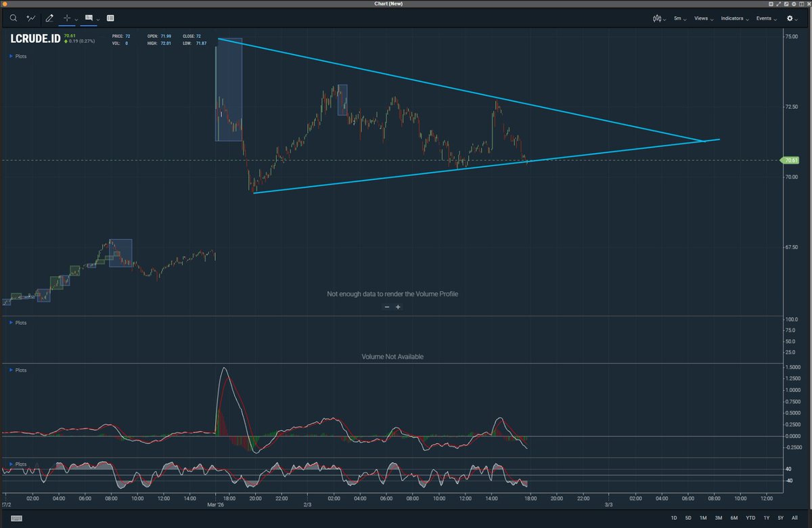Select the 3M time range
The image size is (812, 528).
(719, 518)
